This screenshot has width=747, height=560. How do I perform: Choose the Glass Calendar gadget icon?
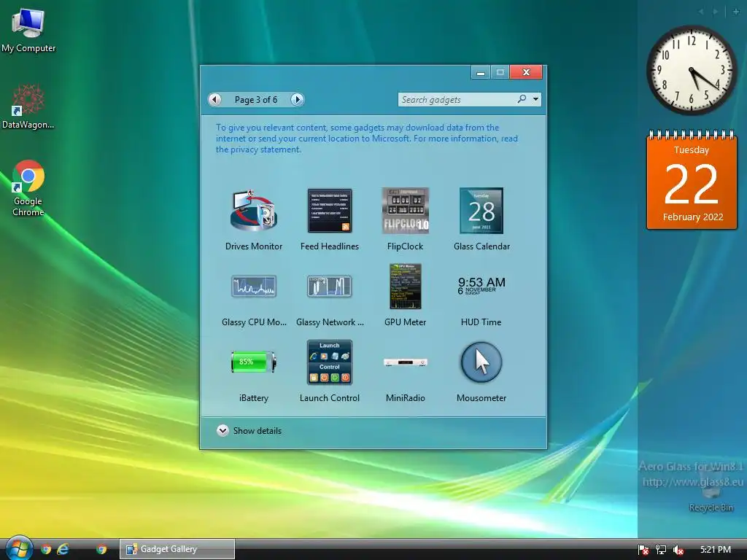tap(481, 211)
